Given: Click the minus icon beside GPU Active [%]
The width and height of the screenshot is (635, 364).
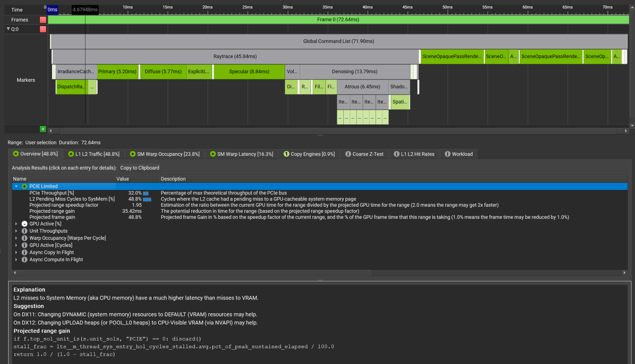Looking at the screenshot, I should [x=24, y=224].
